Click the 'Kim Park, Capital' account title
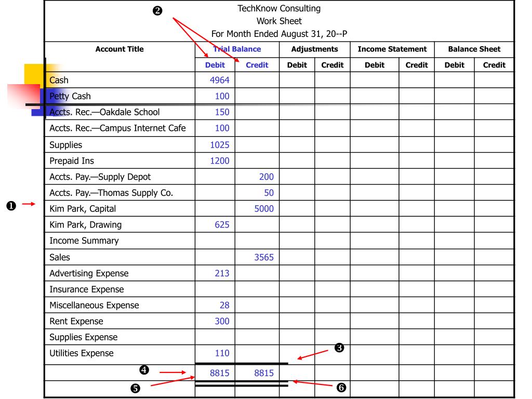Screen dimensions: 532x399 [x=83, y=209]
